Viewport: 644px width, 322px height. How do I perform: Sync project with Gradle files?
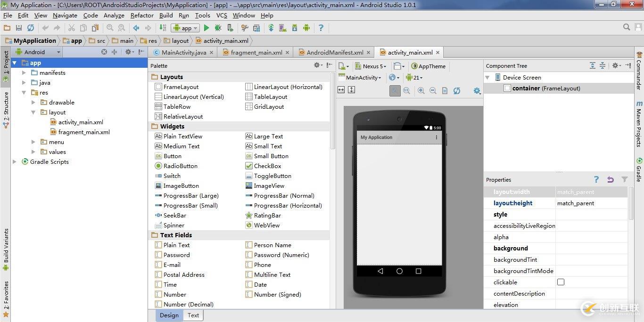(x=271, y=28)
